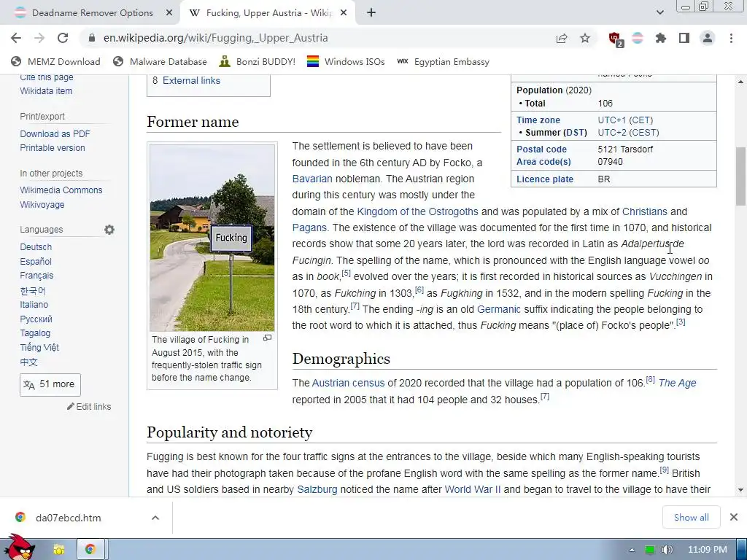Expand options for da07ebcd.htm download
The image size is (747, 560).
click(x=155, y=518)
